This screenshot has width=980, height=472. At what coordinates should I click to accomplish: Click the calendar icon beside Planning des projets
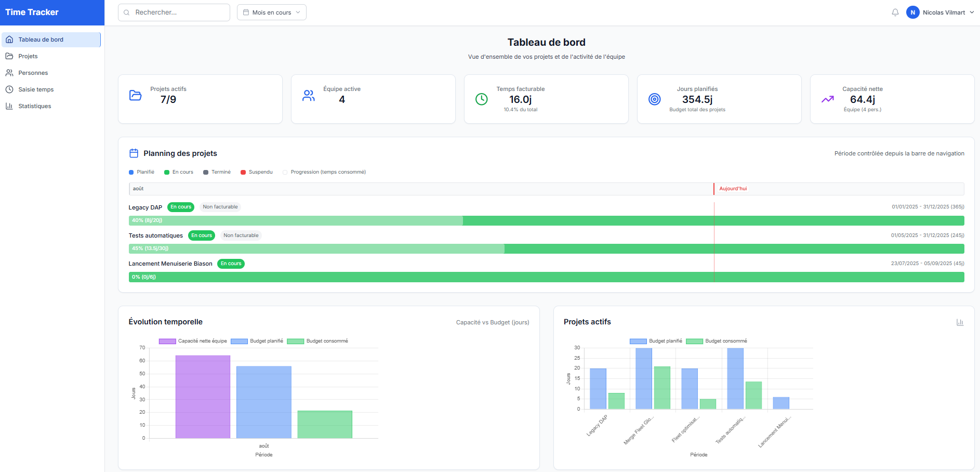[134, 153]
